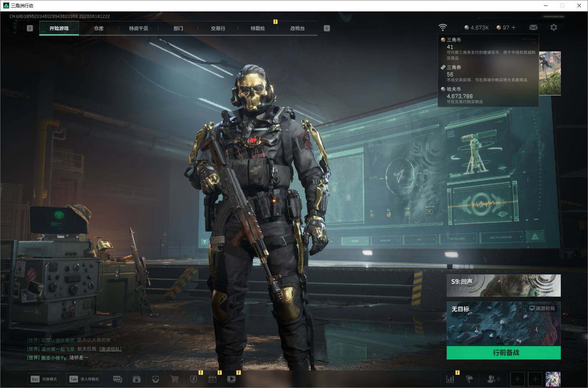This screenshot has width=588, height=388.
Task: Open the shopping cart store icon
Action: click(175, 379)
